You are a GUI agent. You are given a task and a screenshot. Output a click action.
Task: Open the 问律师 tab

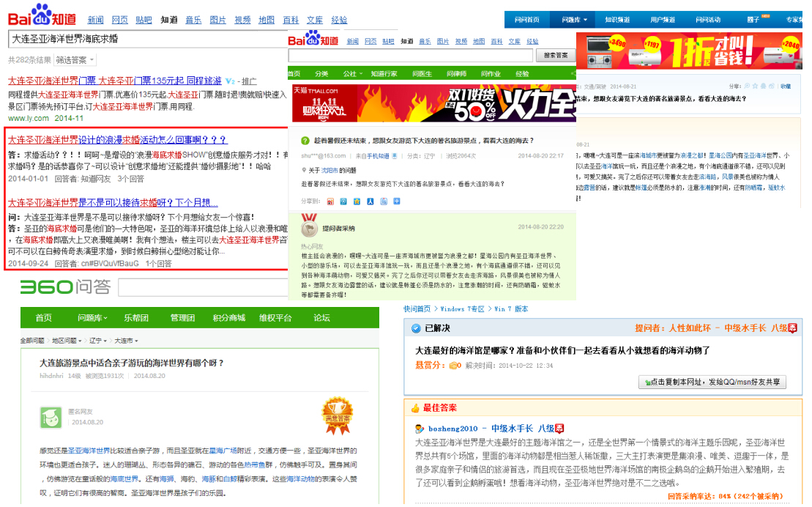point(457,73)
